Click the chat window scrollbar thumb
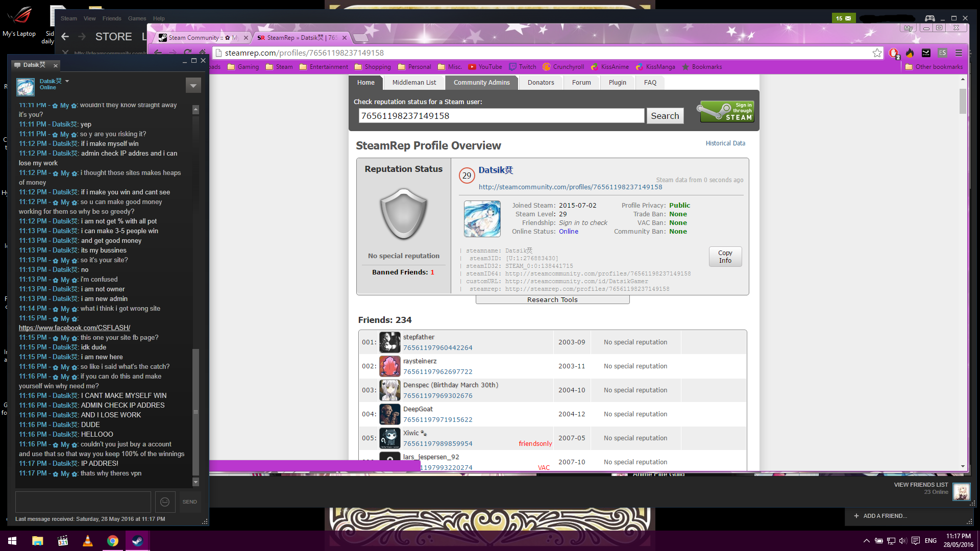980x551 pixels. (x=195, y=411)
